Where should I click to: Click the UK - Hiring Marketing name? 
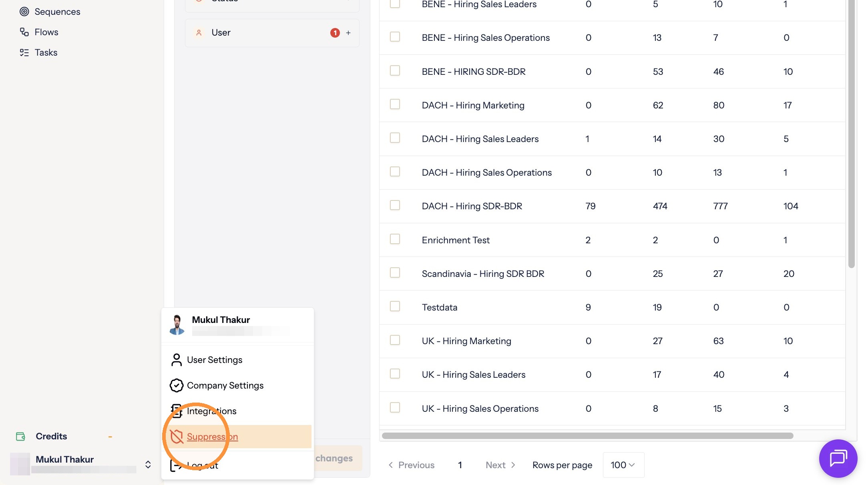coord(466,341)
